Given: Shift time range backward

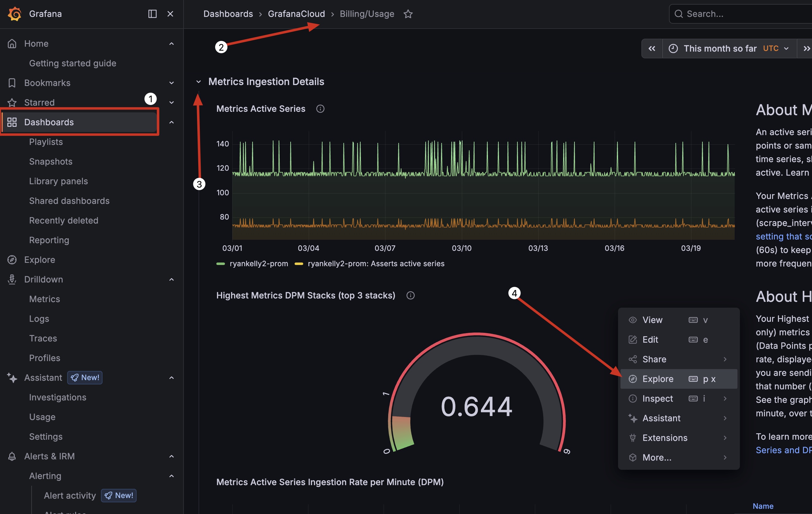Looking at the screenshot, I should pyautogui.click(x=652, y=49).
